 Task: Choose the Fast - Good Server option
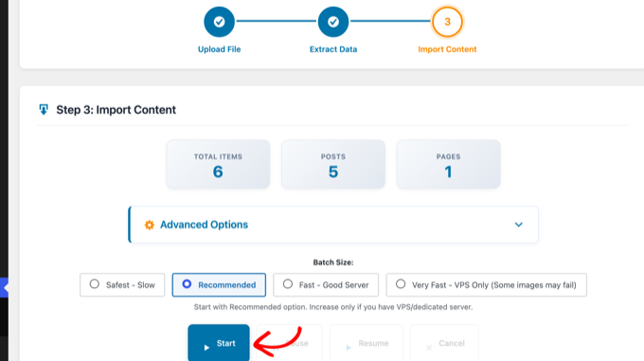[326, 285]
